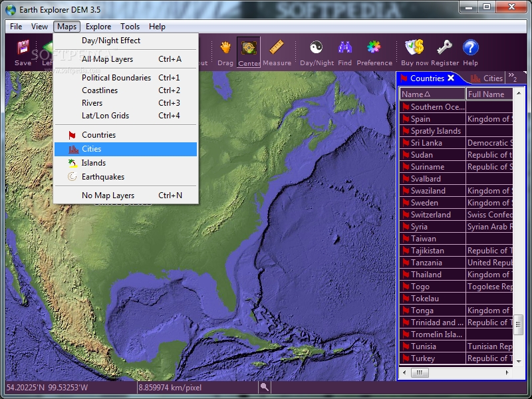The width and height of the screenshot is (532, 399).
Task: Click the flag icon beside Togo
Action: pos(406,287)
